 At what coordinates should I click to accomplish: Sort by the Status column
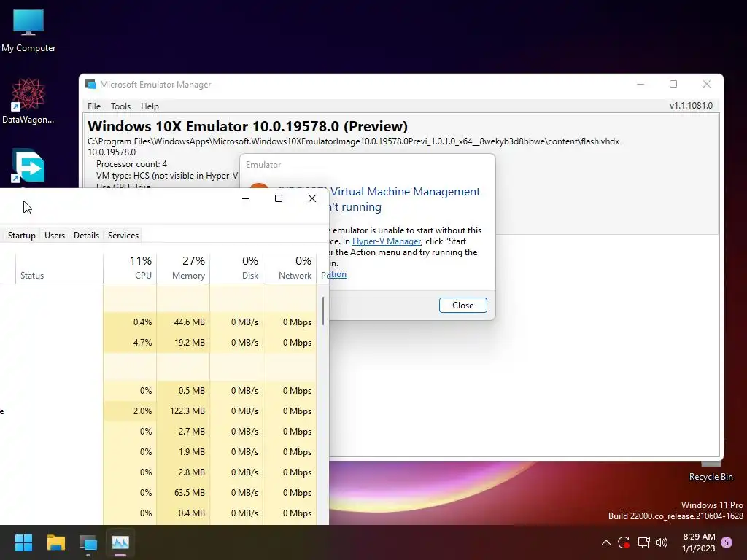click(x=59, y=269)
